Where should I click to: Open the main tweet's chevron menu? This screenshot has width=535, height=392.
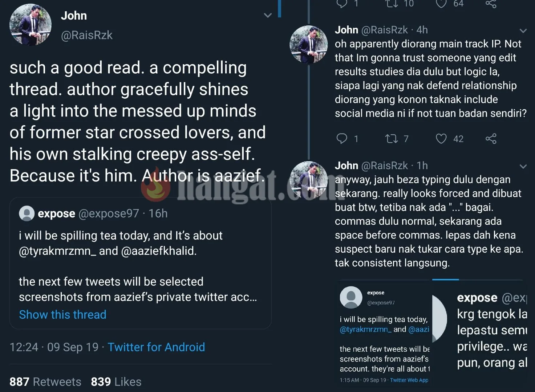268,15
